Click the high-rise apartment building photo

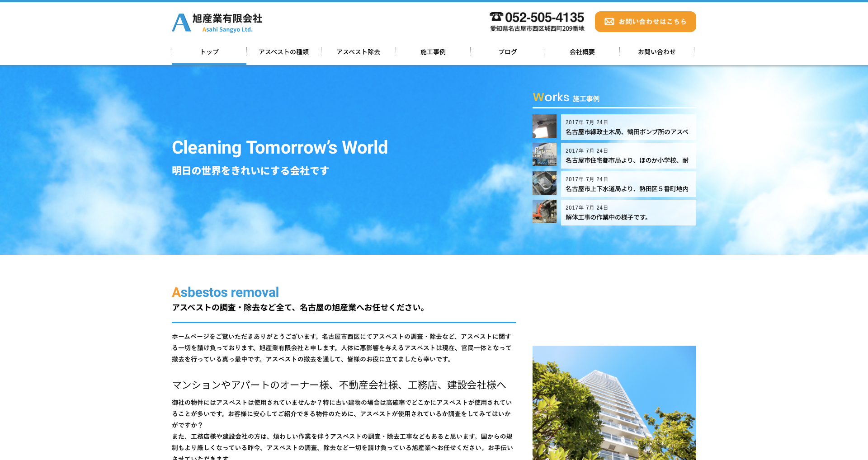(614, 402)
